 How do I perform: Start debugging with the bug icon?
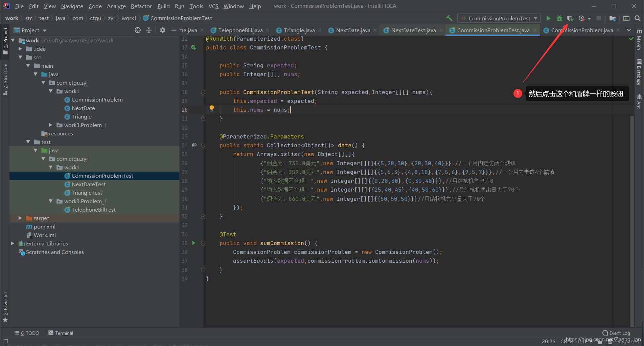(x=559, y=18)
